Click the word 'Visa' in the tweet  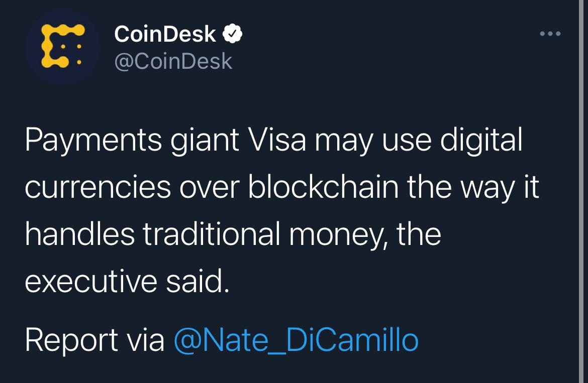(x=277, y=140)
